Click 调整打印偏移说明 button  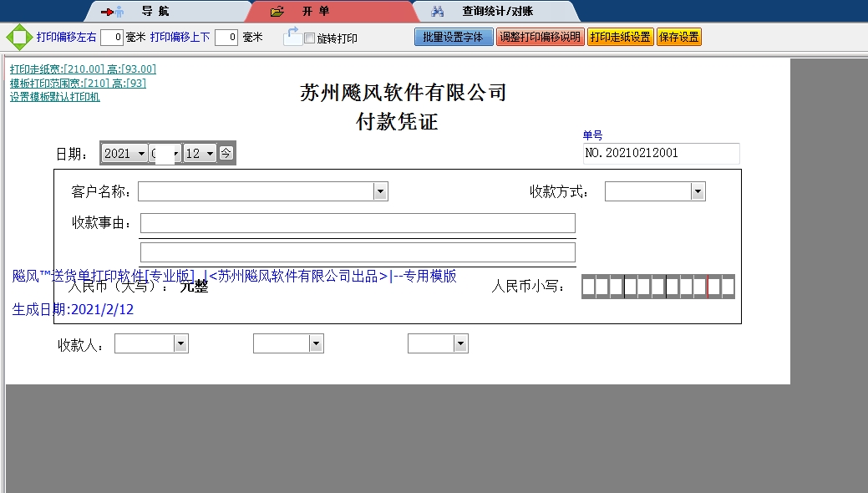(540, 37)
